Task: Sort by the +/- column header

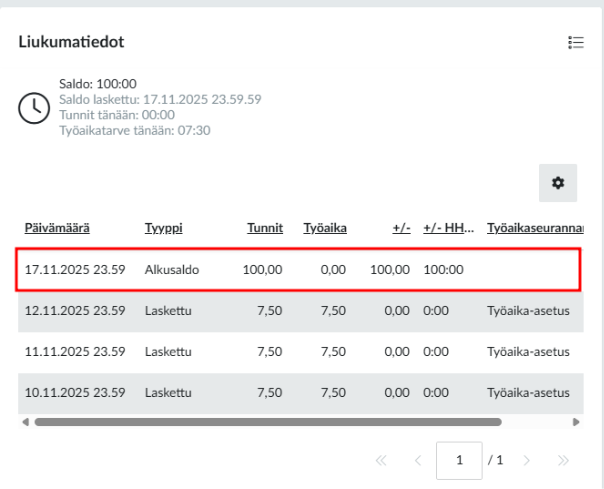Action: click(401, 228)
